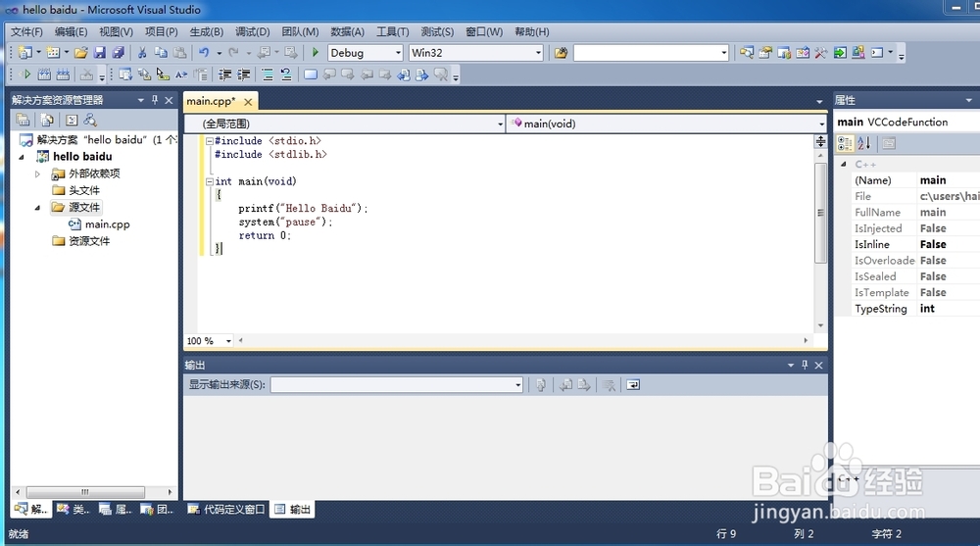Open the File (文件) menu
The height and width of the screenshot is (546, 980).
[x=26, y=32]
